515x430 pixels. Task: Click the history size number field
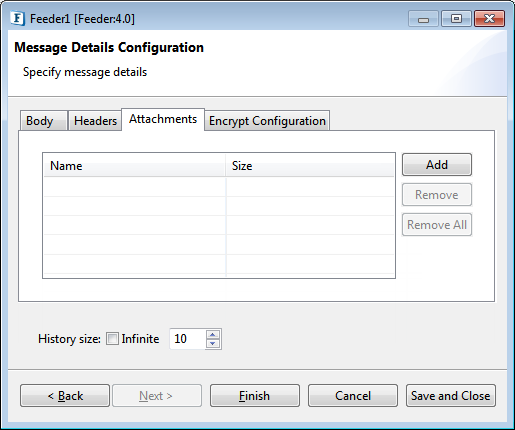pyautogui.click(x=188, y=339)
